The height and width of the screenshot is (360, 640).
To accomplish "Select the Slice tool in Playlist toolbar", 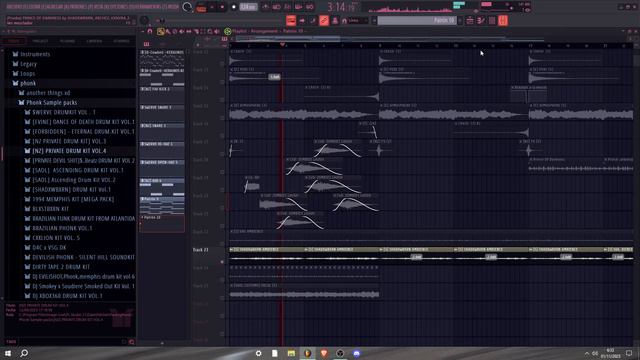I will (x=196, y=31).
